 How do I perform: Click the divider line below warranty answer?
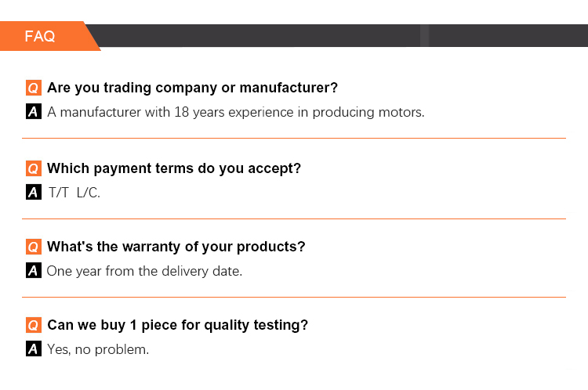pyautogui.click(x=293, y=297)
